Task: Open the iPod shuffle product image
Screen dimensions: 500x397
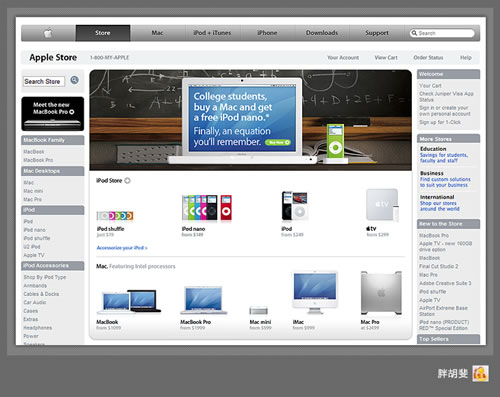Action: [x=115, y=216]
